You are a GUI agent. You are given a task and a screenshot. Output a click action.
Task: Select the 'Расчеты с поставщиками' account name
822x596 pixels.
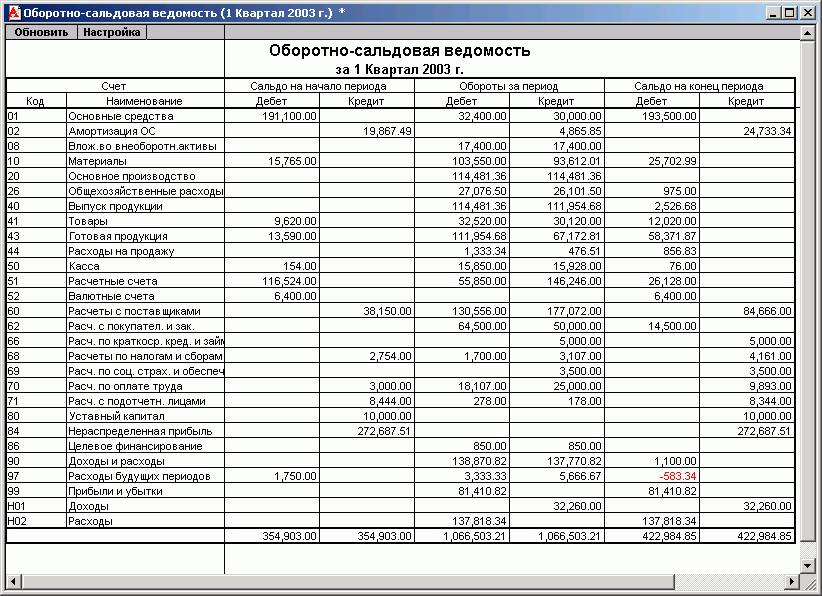135,312
